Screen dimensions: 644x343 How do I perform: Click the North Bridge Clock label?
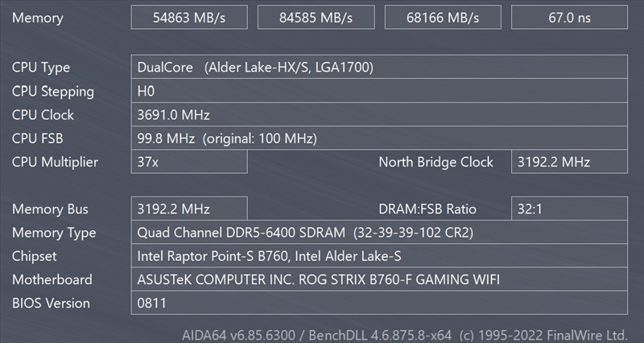pyautogui.click(x=436, y=162)
